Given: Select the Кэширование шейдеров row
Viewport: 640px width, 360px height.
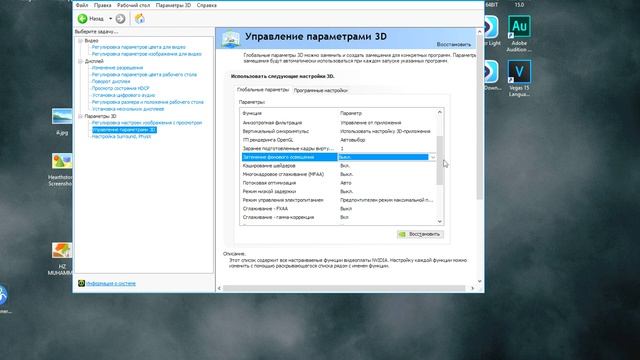Looking at the screenshot, I should [339, 166].
